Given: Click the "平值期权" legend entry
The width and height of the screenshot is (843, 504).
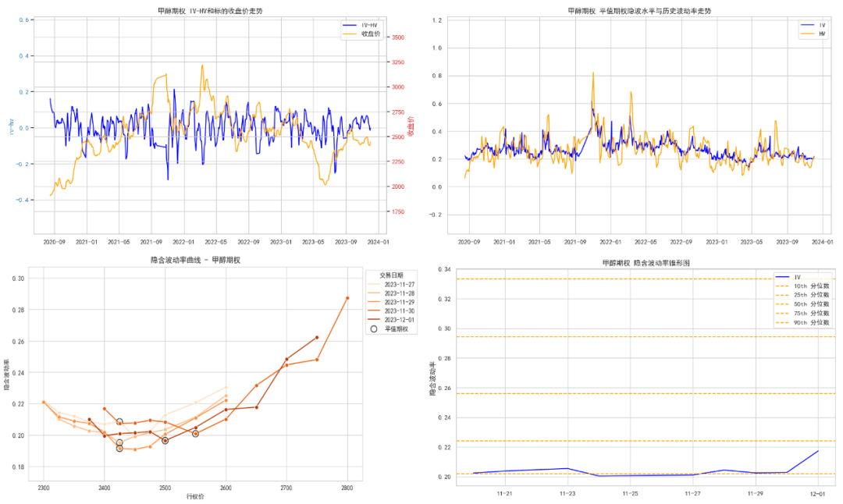Looking at the screenshot, I should coord(389,328).
